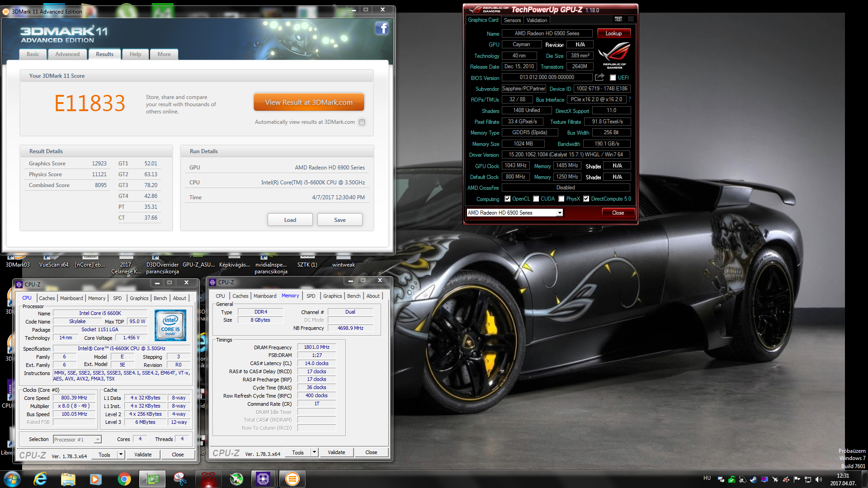
Task: Toggle the PhysX checkbox
Action: (x=561, y=199)
